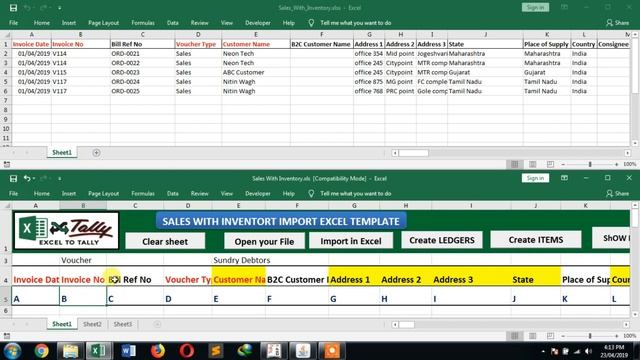640x360 pixels.
Task: Click Save icon in Sales With Inventory window
Action: click(13, 178)
